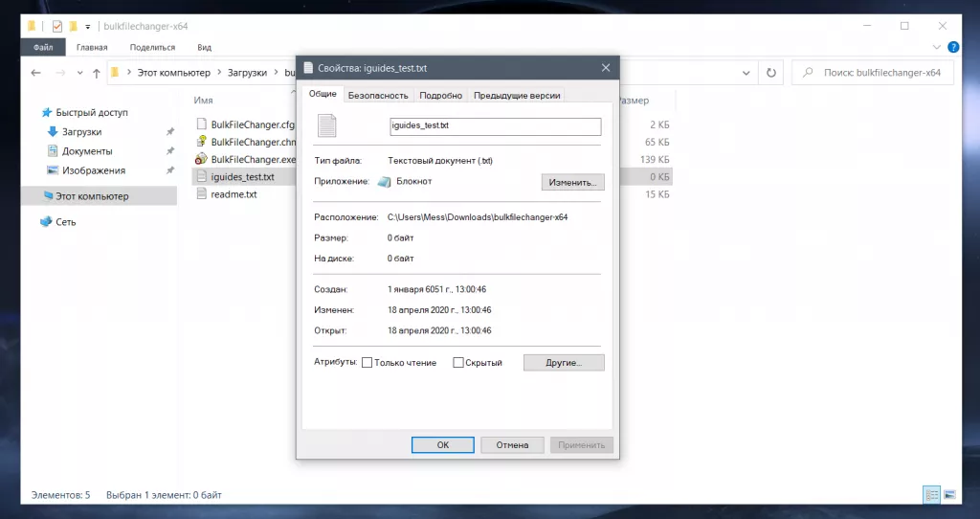
Task: Refresh the current folder view
Action: coord(770,73)
